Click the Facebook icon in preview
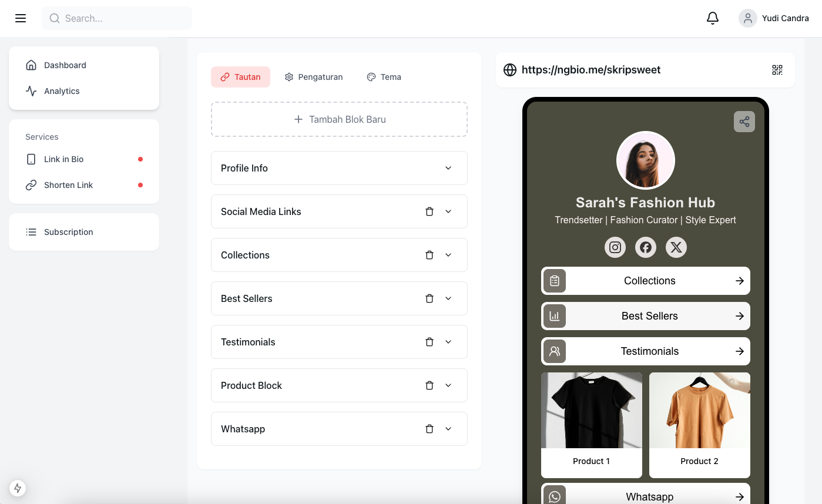822x504 pixels. coord(645,247)
